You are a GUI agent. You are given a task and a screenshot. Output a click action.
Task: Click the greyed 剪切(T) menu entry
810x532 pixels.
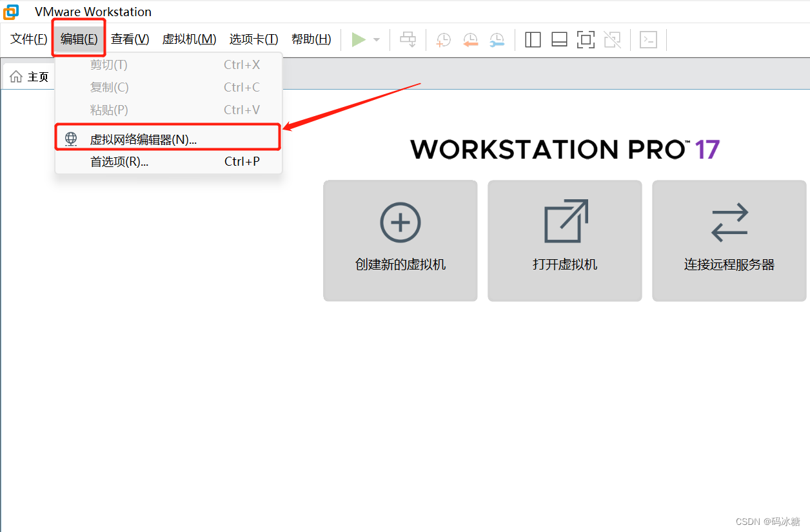click(168, 64)
